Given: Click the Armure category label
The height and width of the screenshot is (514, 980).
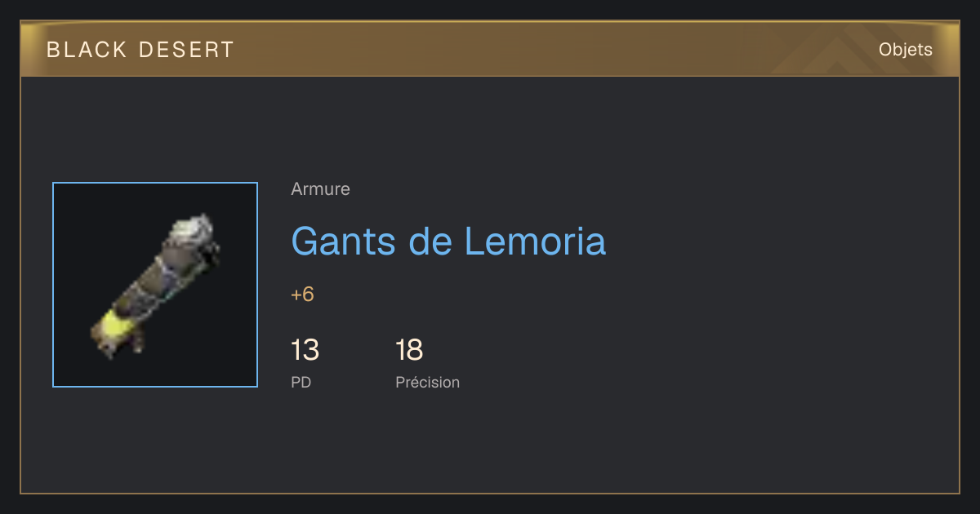Looking at the screenshot, I should (x=320, y=189).
